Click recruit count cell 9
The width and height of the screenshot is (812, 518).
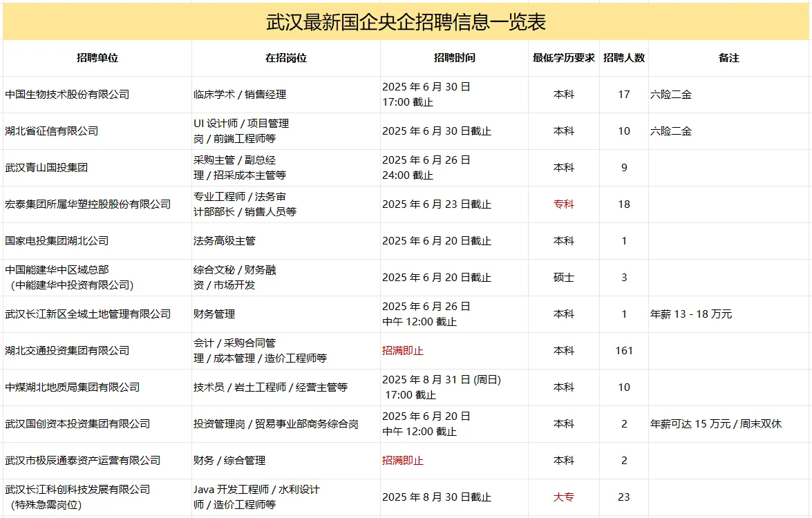pos(624,168)
